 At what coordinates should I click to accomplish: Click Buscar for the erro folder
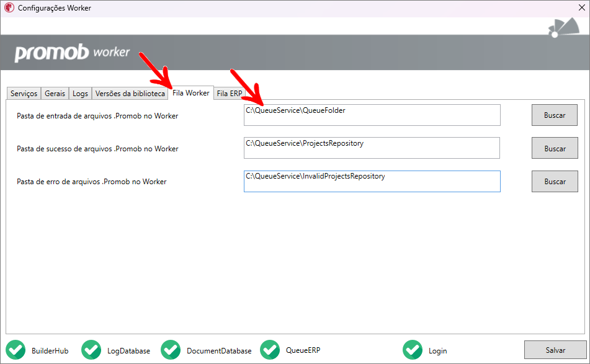coord(555,181)
